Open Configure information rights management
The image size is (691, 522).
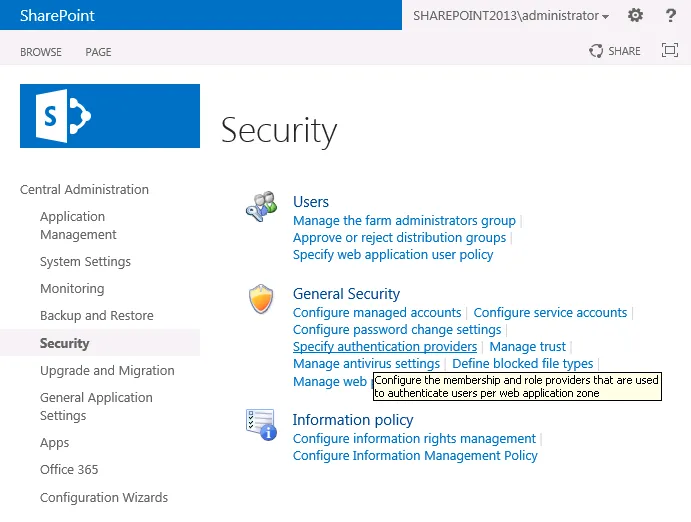pos(415,438)
